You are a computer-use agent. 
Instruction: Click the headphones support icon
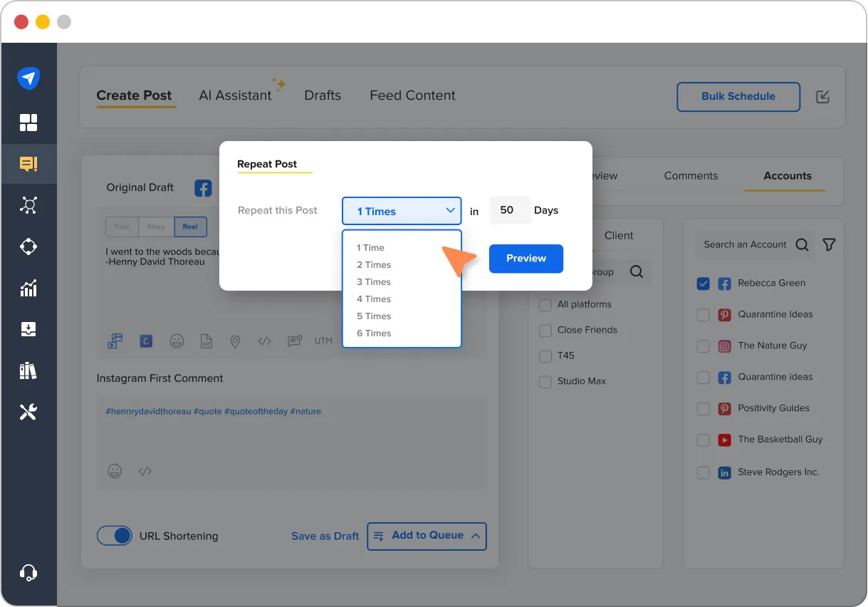(29, 572)
